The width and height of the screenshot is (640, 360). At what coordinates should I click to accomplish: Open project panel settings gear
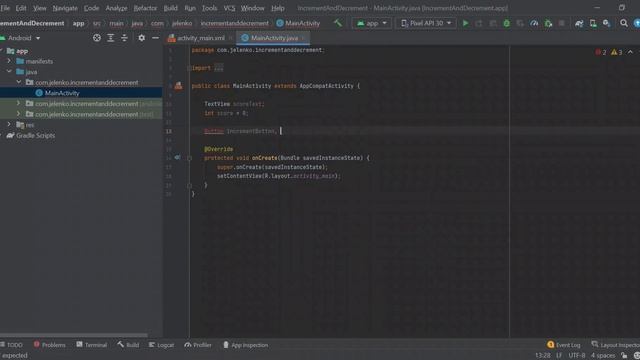[141, 38]
